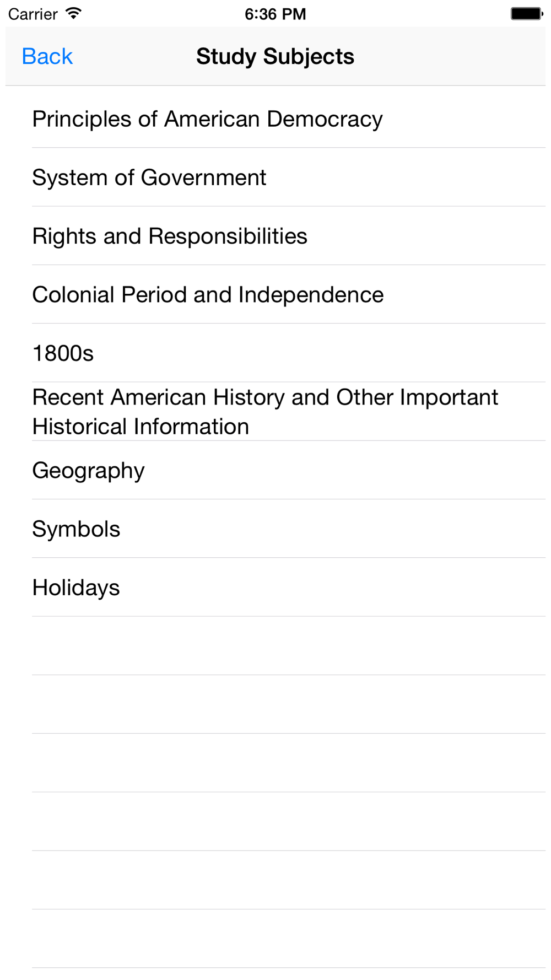
Task: Open Recent American History and Other Important Historical Information
Action: (275, 412)
